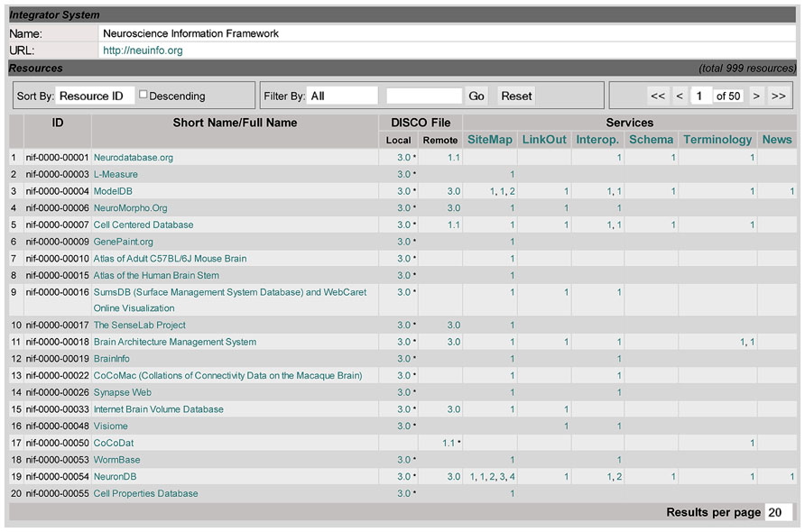
Task: Open Atlas of Adult C57BL/6J Mouse Brain
Action: tap(170, 259)
